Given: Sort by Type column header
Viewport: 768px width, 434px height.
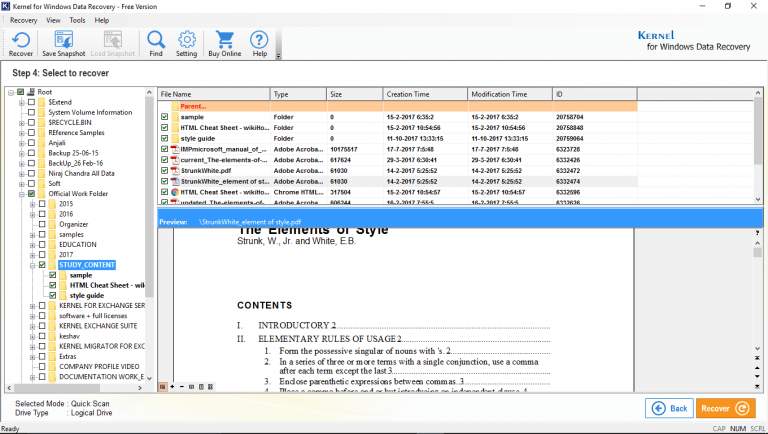Looking at the screenshot, I should pos(298,94).
